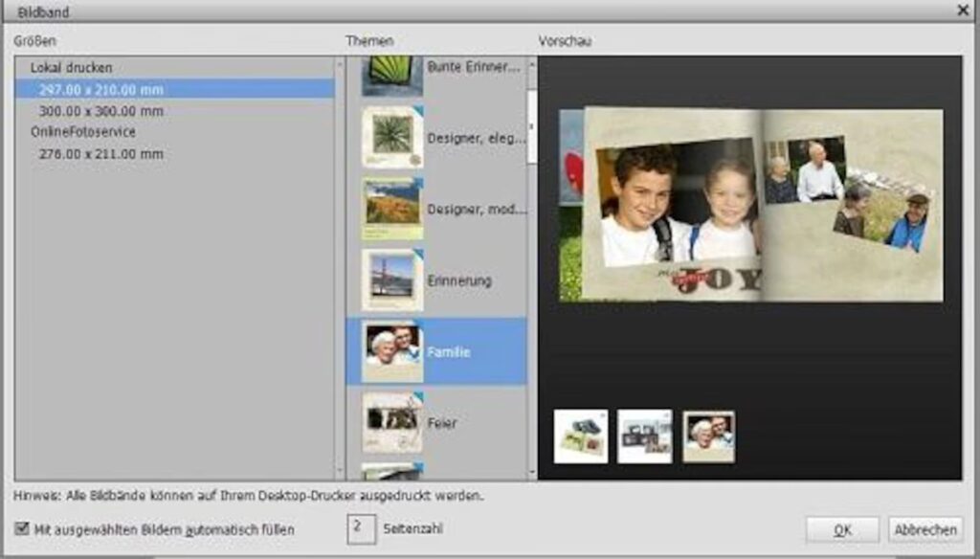Select size 300.00 x 300.00 mm
Viewport: 980px width, 559px height.
[x=101, y=111]
